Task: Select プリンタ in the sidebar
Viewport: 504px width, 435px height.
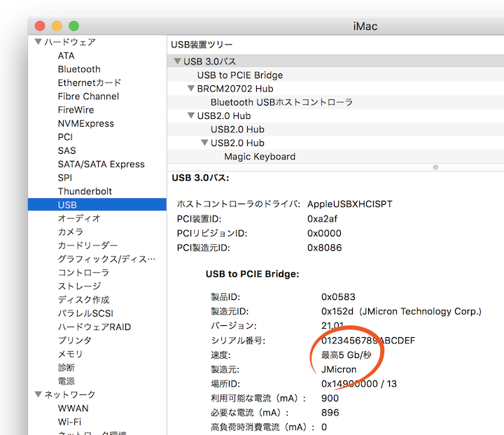Action: coord(75,341)
